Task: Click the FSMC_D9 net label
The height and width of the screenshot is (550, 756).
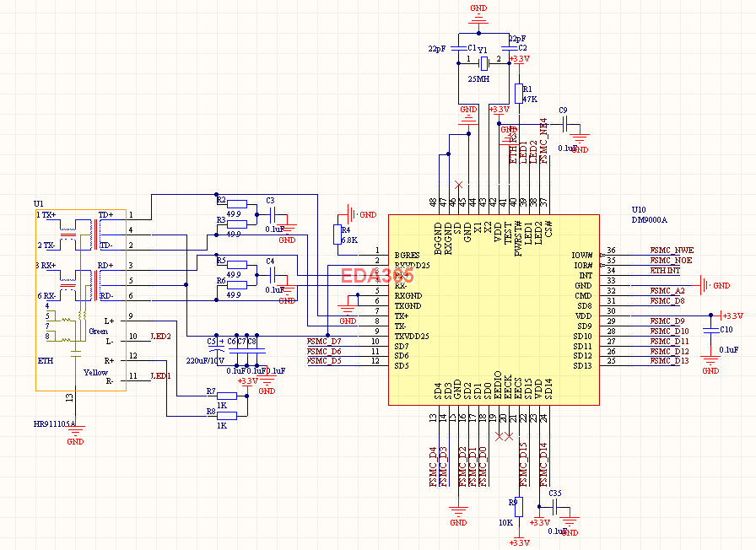Action: click(667, 321)
